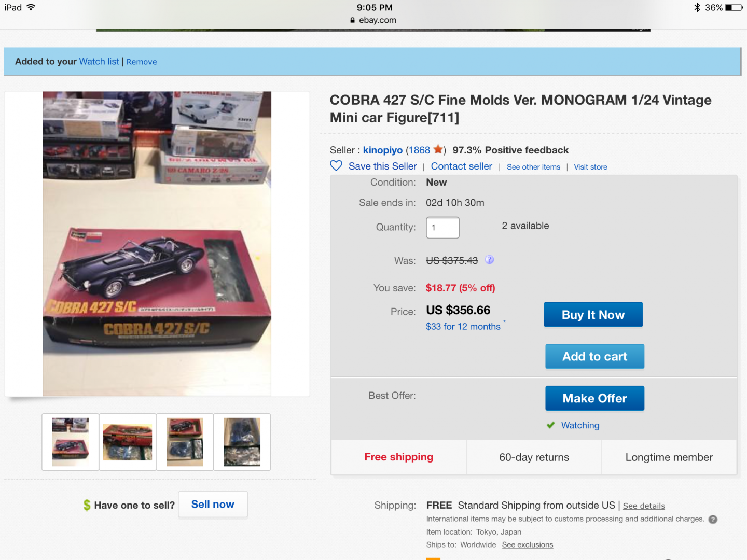This screenshot has height=560, width=747.
Task: Click the Buy It Now button
Action: [x=593, y=315]
